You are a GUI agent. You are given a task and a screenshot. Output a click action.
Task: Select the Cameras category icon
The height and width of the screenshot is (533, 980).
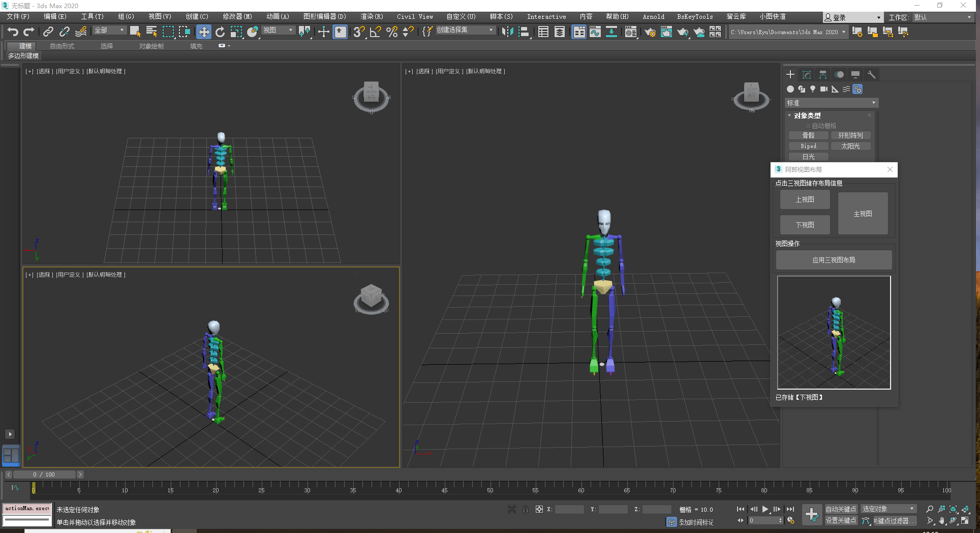[823, 89]
